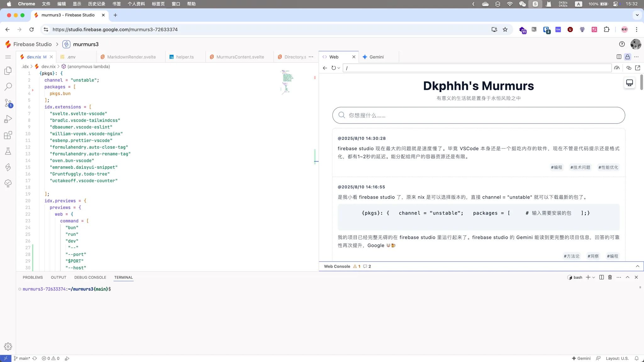Switch to MarkdownRender.svelte tab
The image size is (644, 362).
131,57
